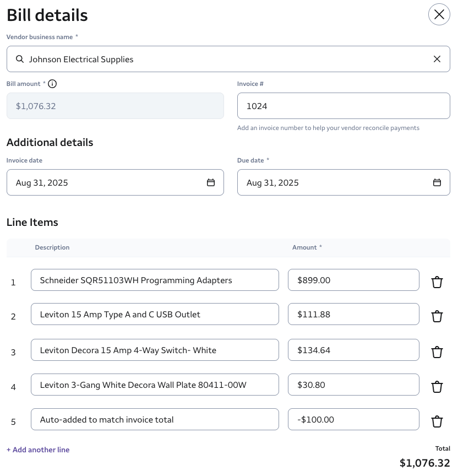The image size is (458, 476).
Task: Click the Johnson Electrical Supplies vendor field
Action: point(220,59)
